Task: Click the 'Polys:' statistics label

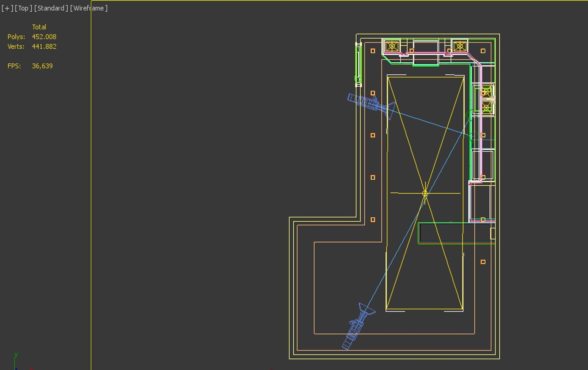Action: [16, 37]
